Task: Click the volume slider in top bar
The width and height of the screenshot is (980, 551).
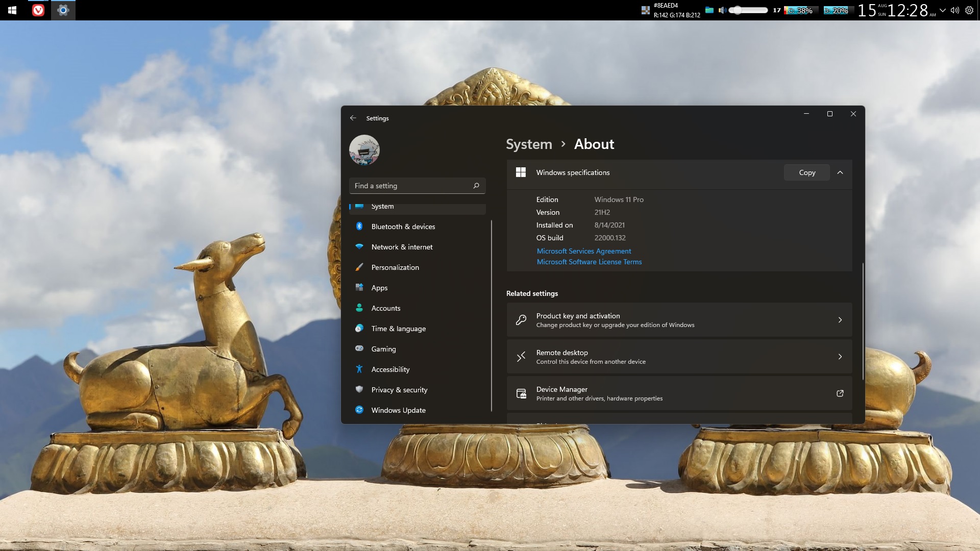Action: click(x=748, y=10)
